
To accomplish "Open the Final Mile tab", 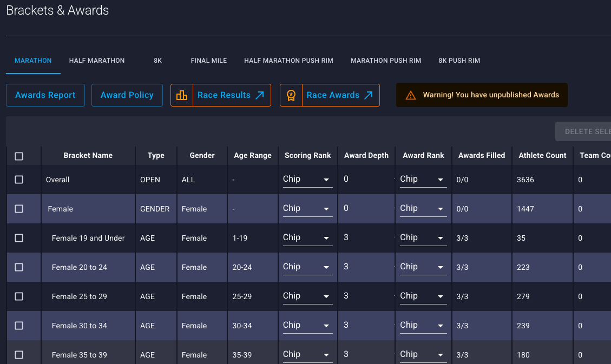I will tap(208, 61).
